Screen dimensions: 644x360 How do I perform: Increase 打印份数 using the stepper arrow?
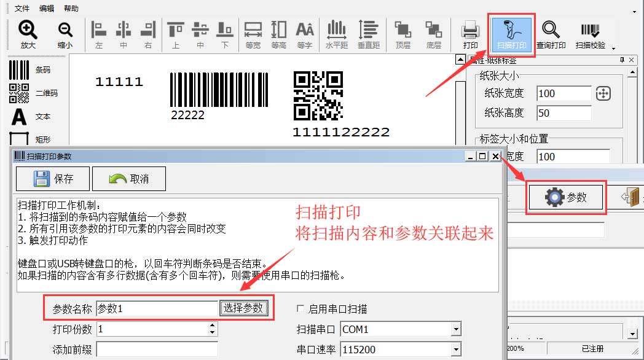(x=213, y=326)
